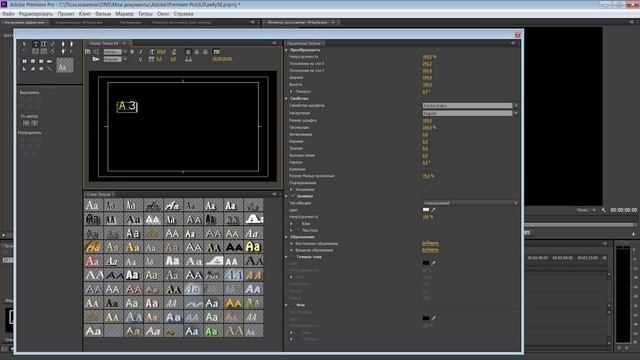Select the АЗ text on title canvas
Image resolution: width=640 pixels, height=360 pixels.
(x=127, y=107)
